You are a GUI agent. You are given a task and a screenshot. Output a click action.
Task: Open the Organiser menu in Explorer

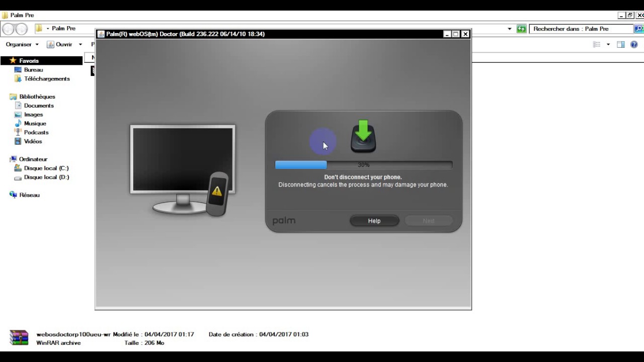(22, 44)
